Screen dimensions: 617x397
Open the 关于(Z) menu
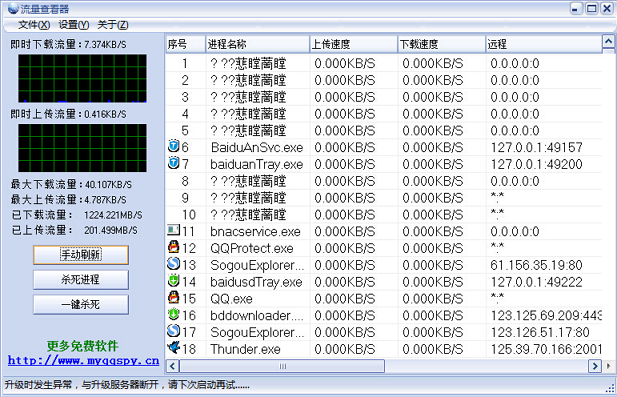[113, 25]
